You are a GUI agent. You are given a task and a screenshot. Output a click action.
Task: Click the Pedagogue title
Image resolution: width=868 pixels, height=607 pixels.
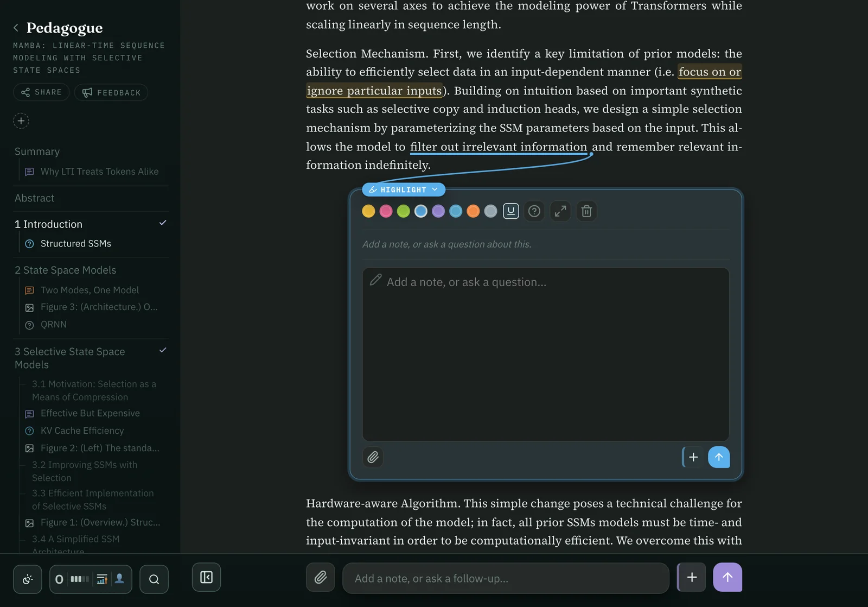[x=65, y=28]
